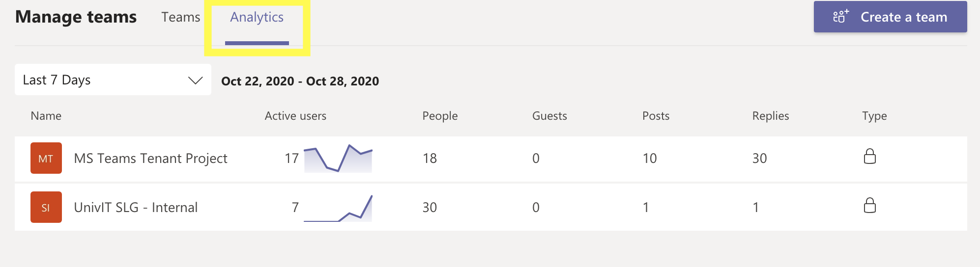The width and height of the screenshot is (980, 267).
Task: Switch to the Teams tab
Action: (x=181, y=17)
